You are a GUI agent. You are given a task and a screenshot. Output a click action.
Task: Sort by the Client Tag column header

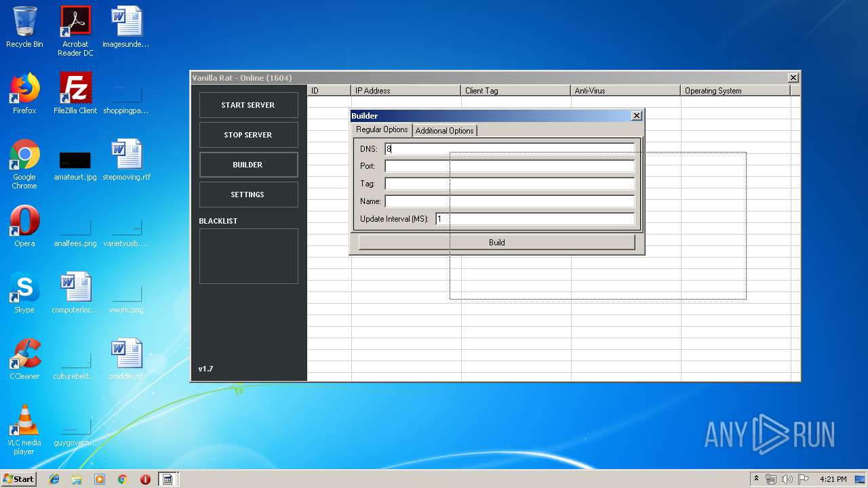515,90
